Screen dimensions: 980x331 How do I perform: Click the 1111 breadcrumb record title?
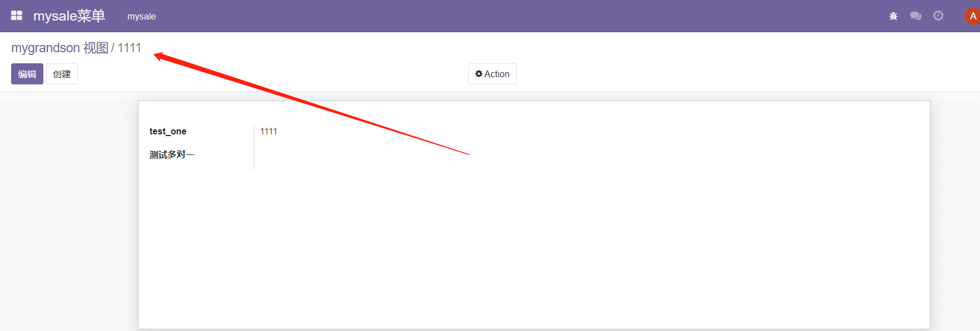pos(130,48)
